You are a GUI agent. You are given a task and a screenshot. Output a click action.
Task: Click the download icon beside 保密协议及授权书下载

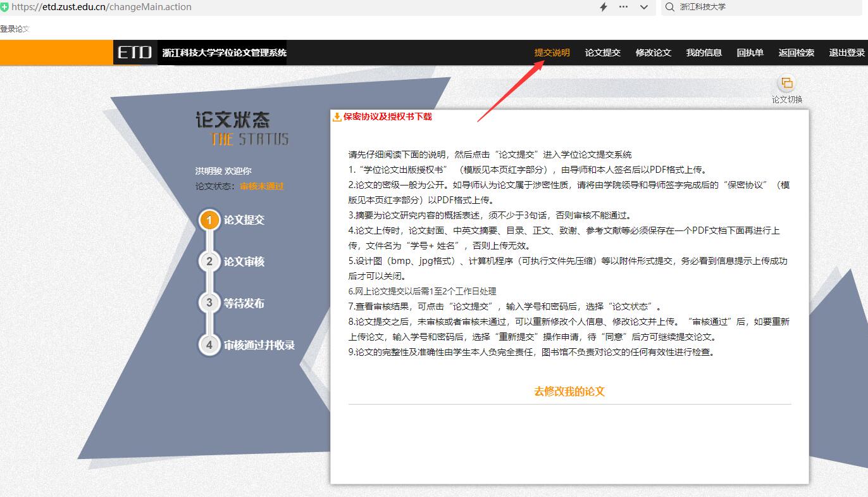pos(337,117)
